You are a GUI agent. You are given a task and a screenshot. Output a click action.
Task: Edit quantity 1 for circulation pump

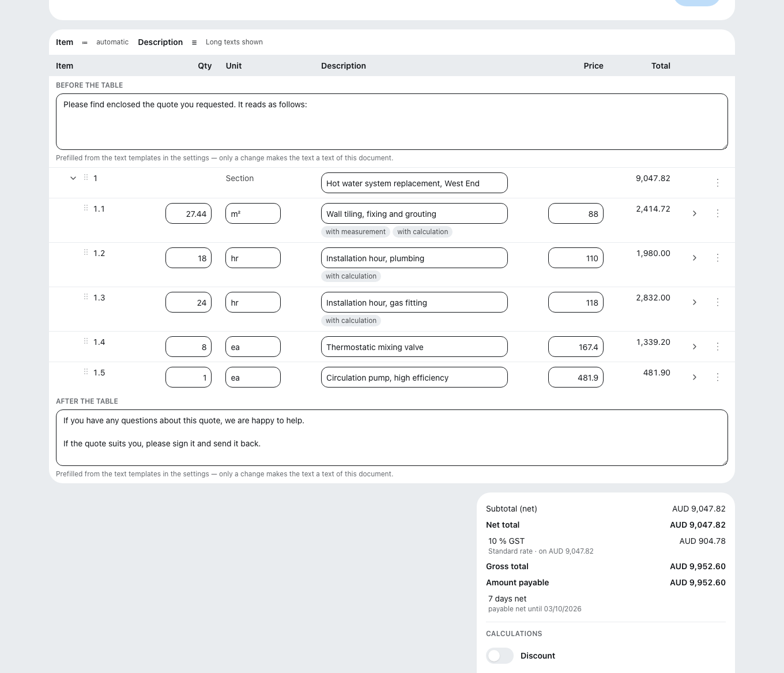tap(189, 377)
